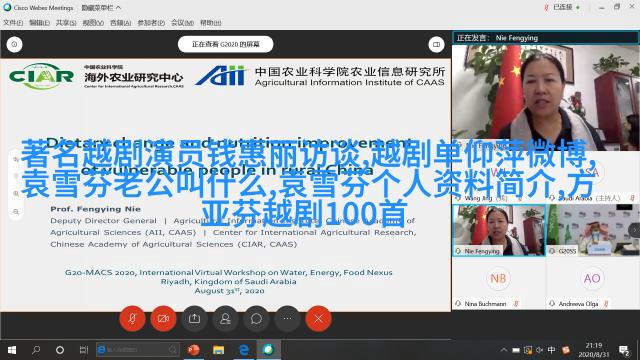
Task: Click the zoom-out magnifier in shared-screen sidebar
Action: pos(16,212)
